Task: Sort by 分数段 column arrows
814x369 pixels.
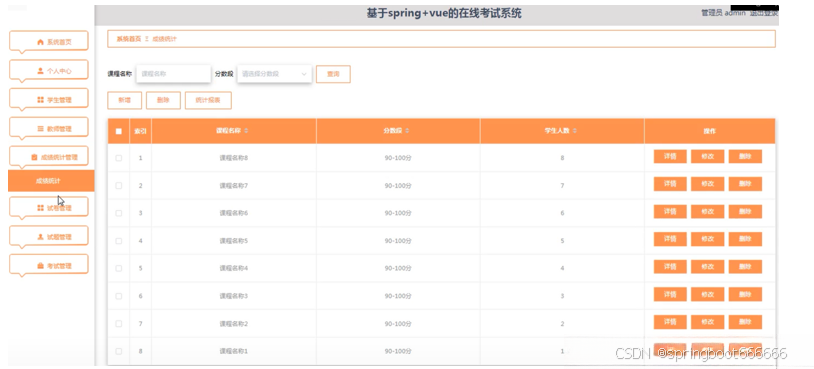Action: pos(408,131)
